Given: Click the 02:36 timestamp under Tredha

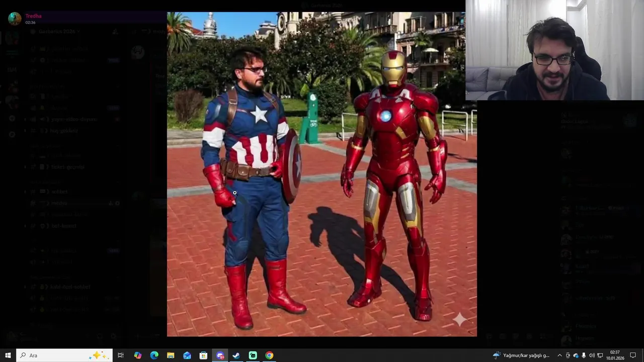Looking at the screenshot, I should [x=30, y=23].
